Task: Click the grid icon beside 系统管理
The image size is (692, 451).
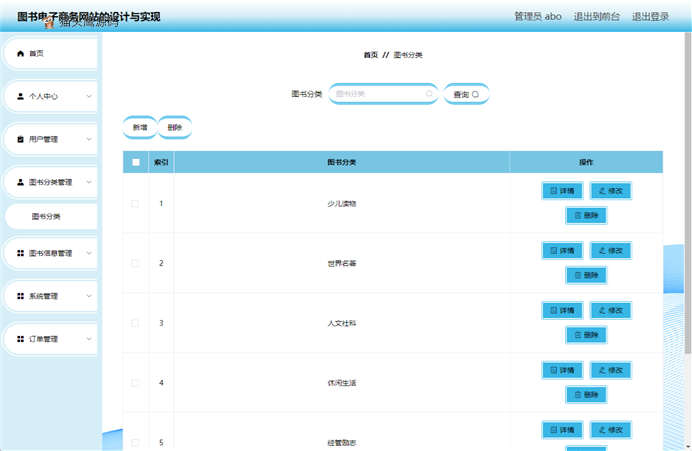Action: pos(20,296)
